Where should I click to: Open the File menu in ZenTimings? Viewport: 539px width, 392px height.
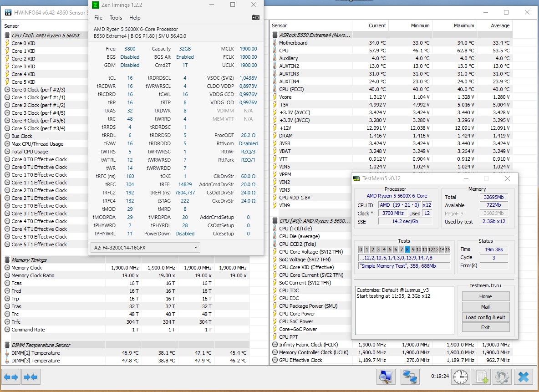[x=98, y=18]
